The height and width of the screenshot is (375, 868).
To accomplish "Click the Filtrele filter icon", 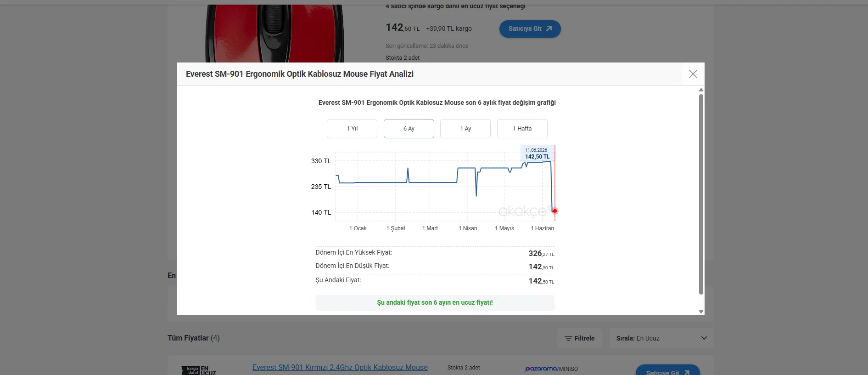I will click(568, 338).
